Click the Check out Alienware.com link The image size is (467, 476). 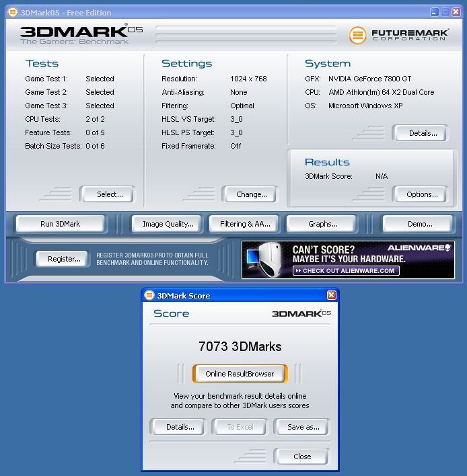click(x=346, y=270)
